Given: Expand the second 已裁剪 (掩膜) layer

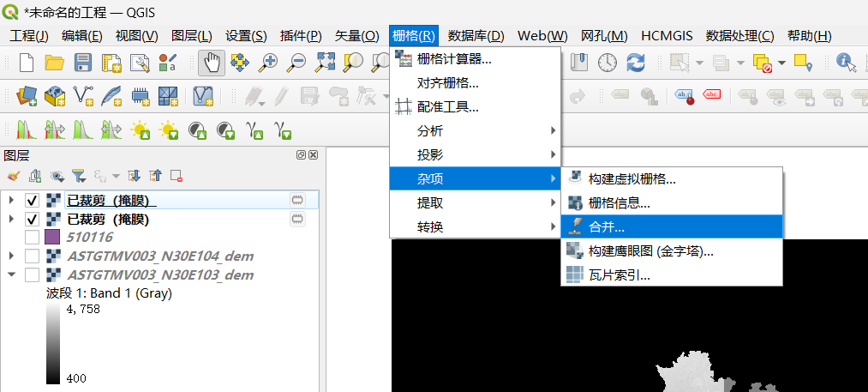Looking at the screenshot, I should [12, 219].
